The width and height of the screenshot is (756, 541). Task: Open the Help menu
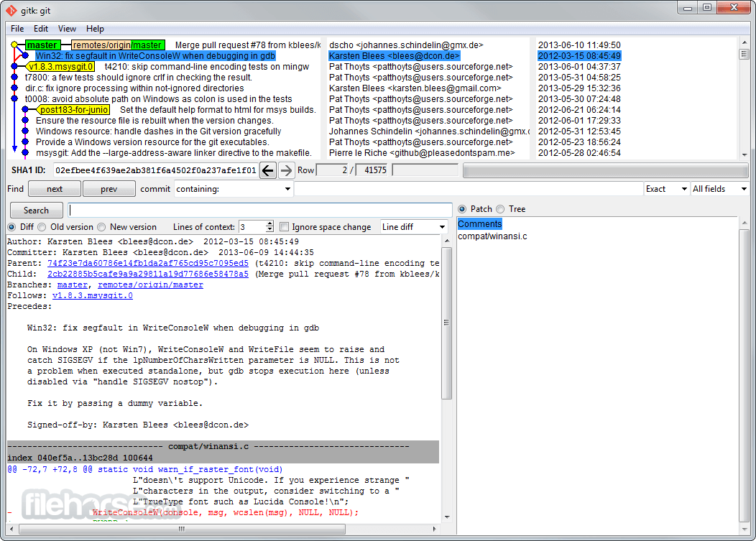(x=95, y=29)
